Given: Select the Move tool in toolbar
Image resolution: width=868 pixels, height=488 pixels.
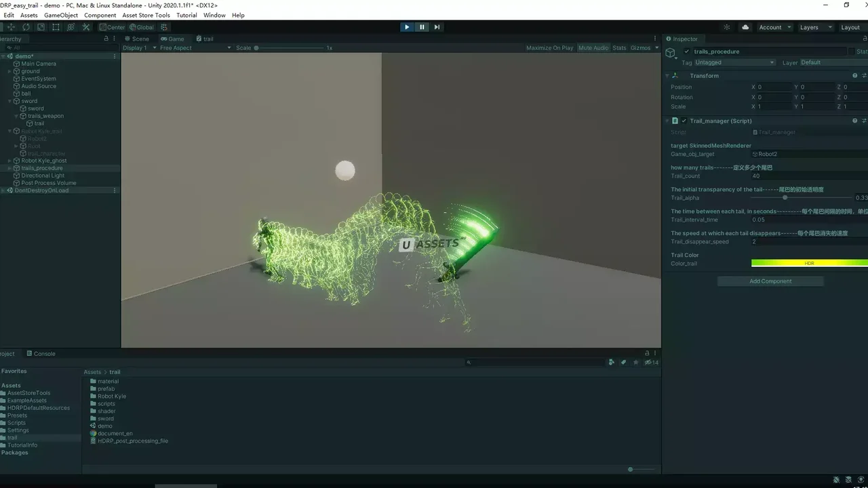Looking at the screenshot, I should click(11, 27).
